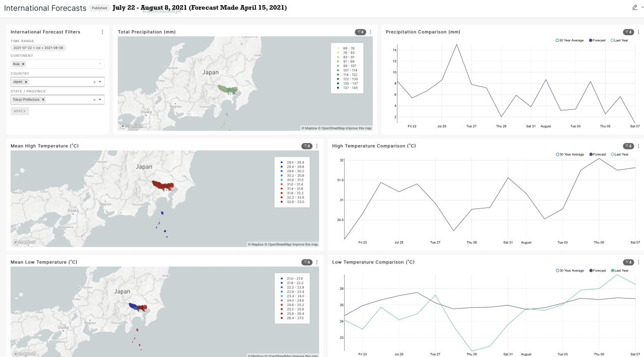Image resolution: width=644 pixels, height=357 pixels.
Task: Click the International Forecast Filters panel title
Action: click(x=45, y=32)
